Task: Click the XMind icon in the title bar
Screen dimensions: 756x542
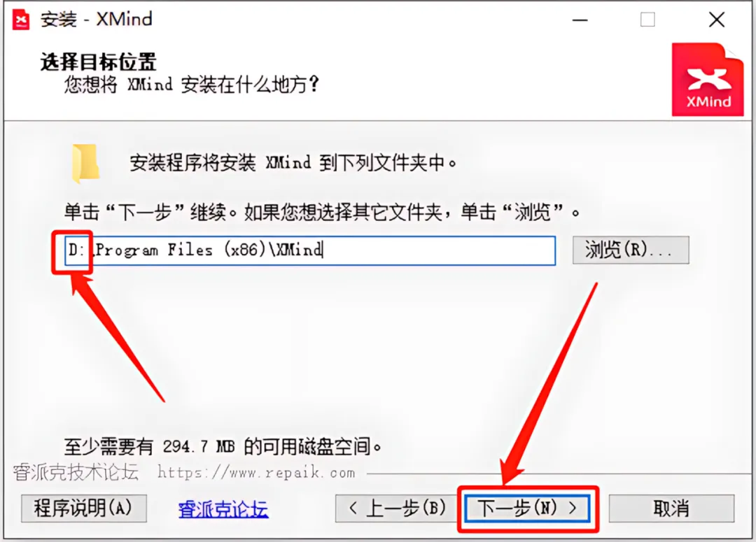Action: pos(21,20)
